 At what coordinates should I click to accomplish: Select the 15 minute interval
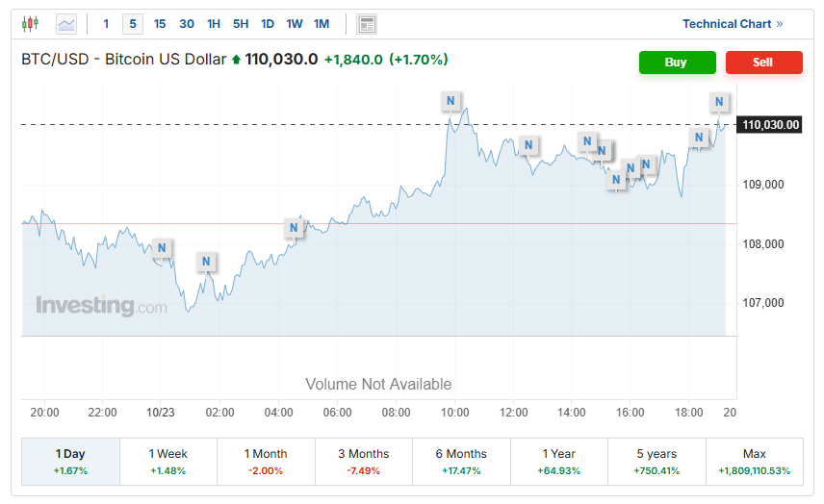(160, 24)
